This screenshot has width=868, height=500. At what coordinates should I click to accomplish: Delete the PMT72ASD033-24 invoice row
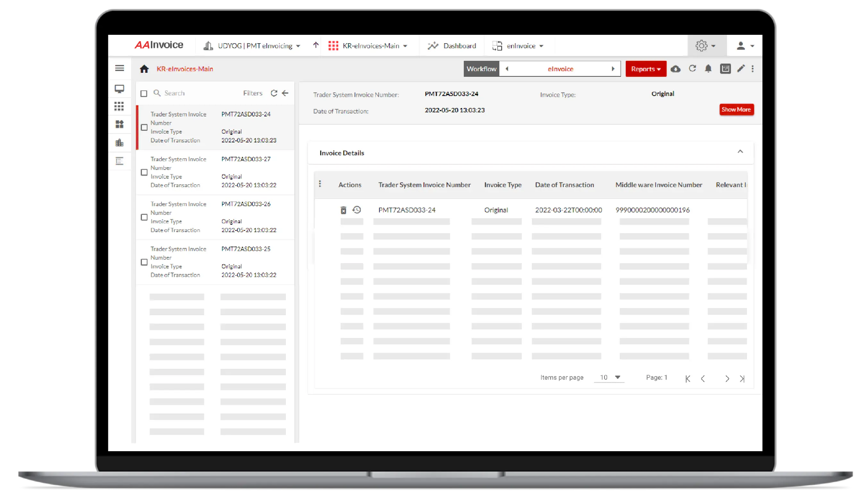click(x=343, y=210)
